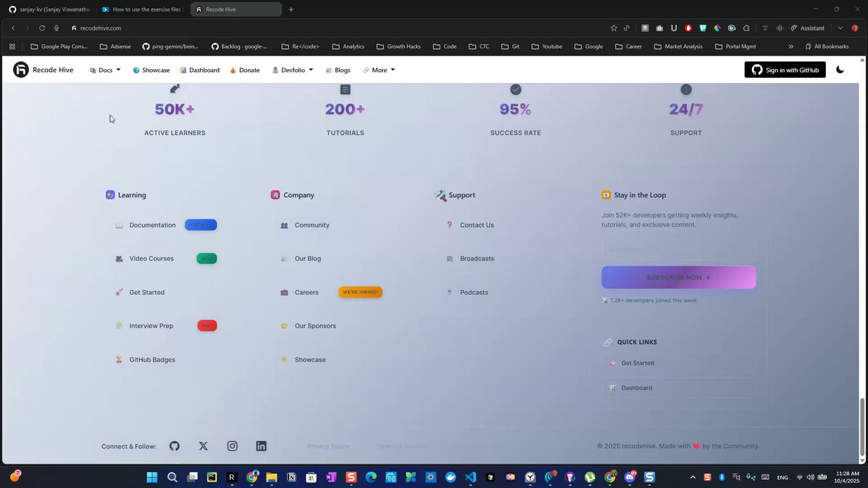Show hidden bookmarks with double chevron

[791, 47]
